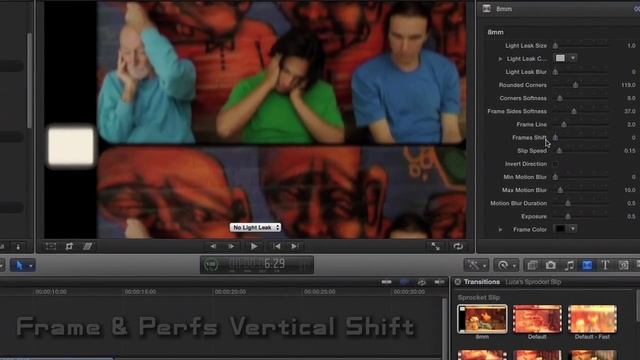Toggle loop playback icon
The height and width of the screenshot is (360, 640).
[458, 246]
